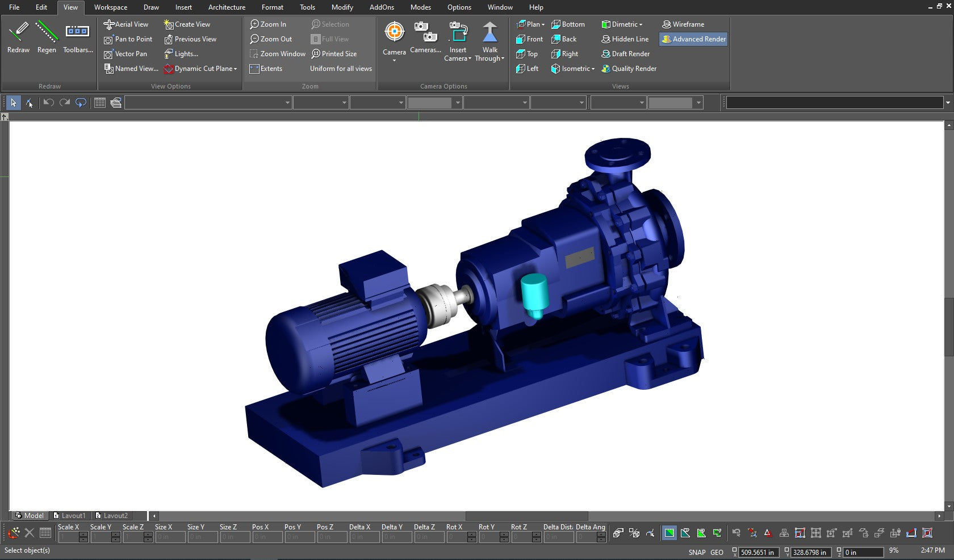Screen dimensions: 954x560
Task: Toggle SNAP mode in status bar
Action: (697, 552)
